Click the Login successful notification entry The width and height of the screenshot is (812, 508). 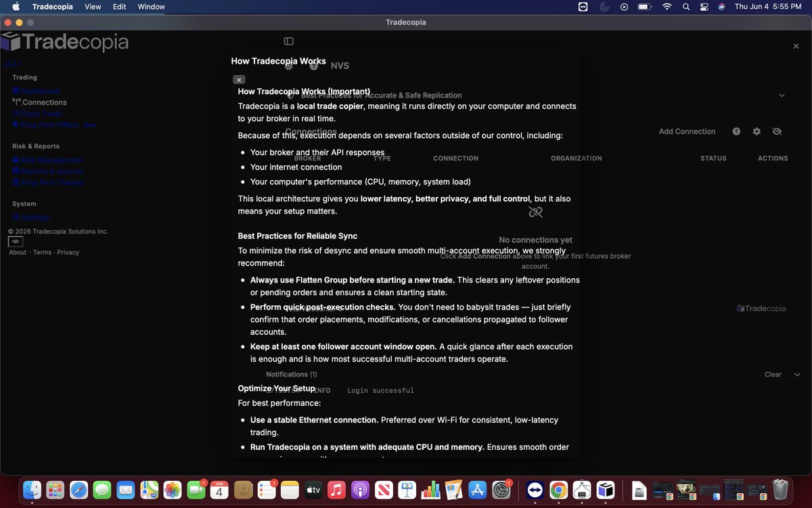[x=380, y=391]
